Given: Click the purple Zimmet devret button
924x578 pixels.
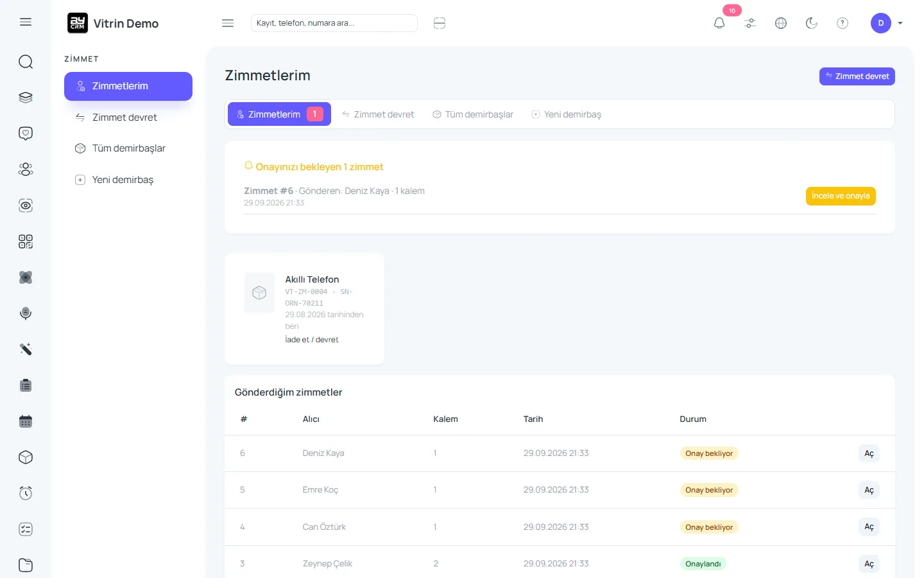Looking at the screenshot, I should tap(857, 76).
